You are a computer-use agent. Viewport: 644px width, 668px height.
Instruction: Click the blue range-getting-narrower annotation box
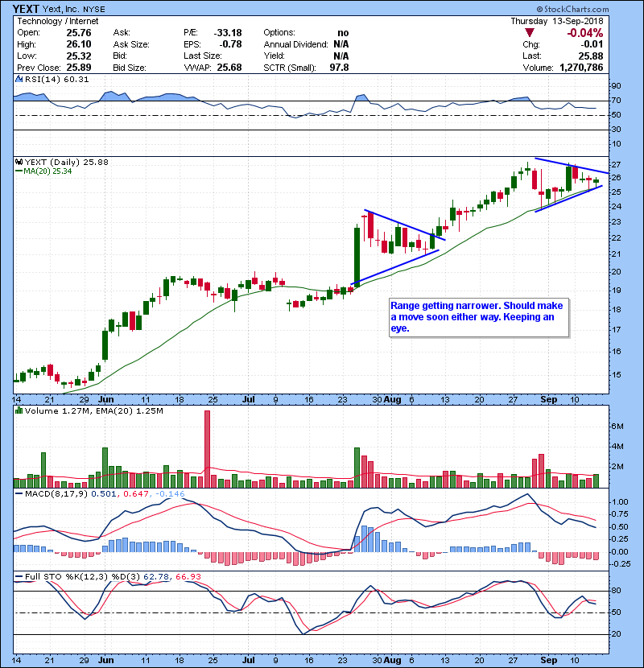pos(479,317)
